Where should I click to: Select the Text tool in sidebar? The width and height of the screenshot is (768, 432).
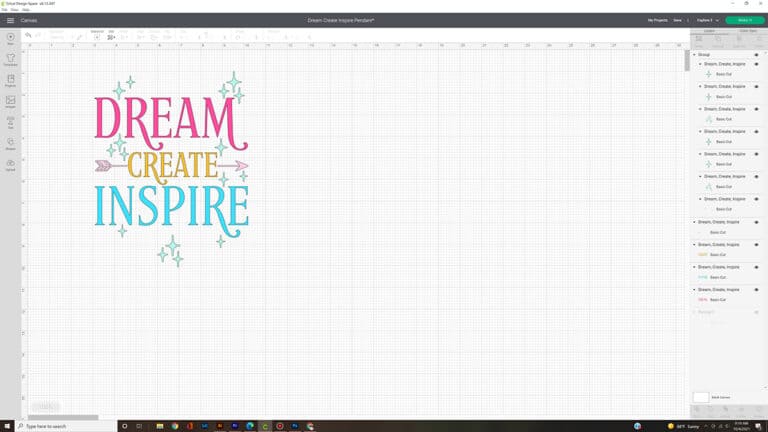pyautogui.click(x=10, y=123)
